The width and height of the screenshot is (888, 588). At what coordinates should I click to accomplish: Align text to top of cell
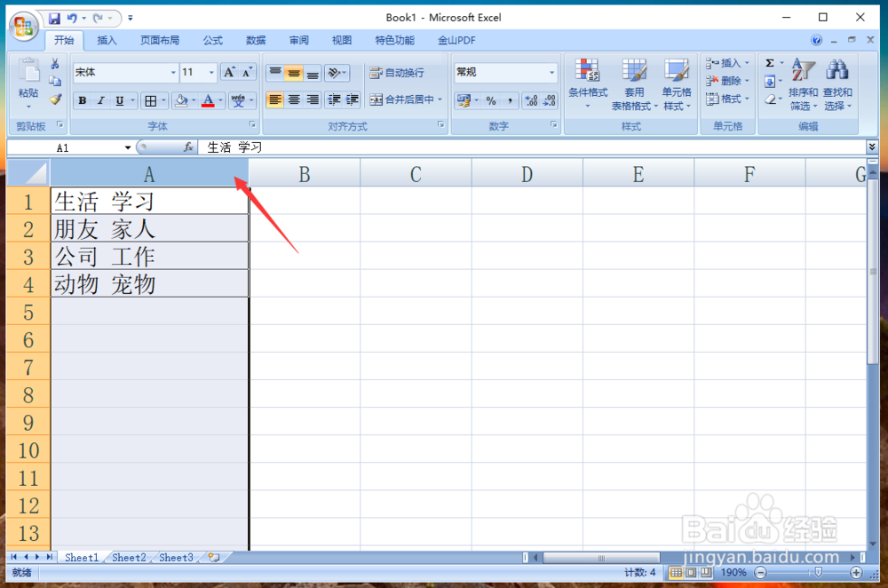[275, 73]
